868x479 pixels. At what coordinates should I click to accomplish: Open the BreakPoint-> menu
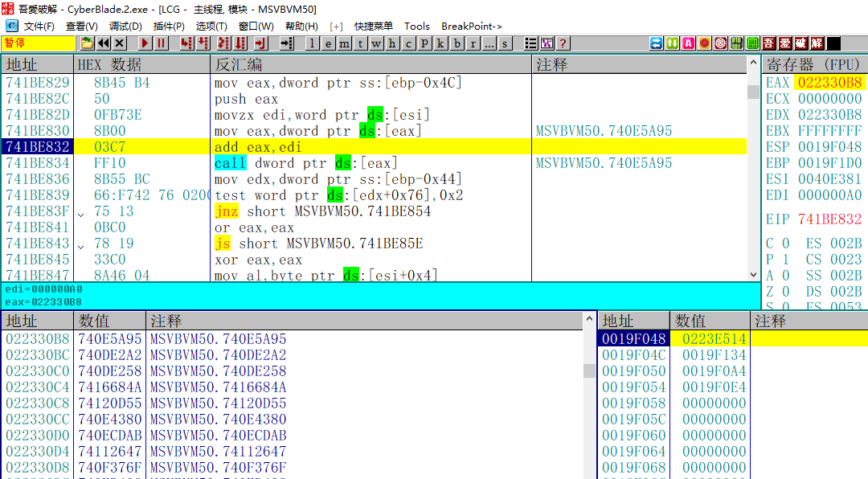(x=472, y=26)
